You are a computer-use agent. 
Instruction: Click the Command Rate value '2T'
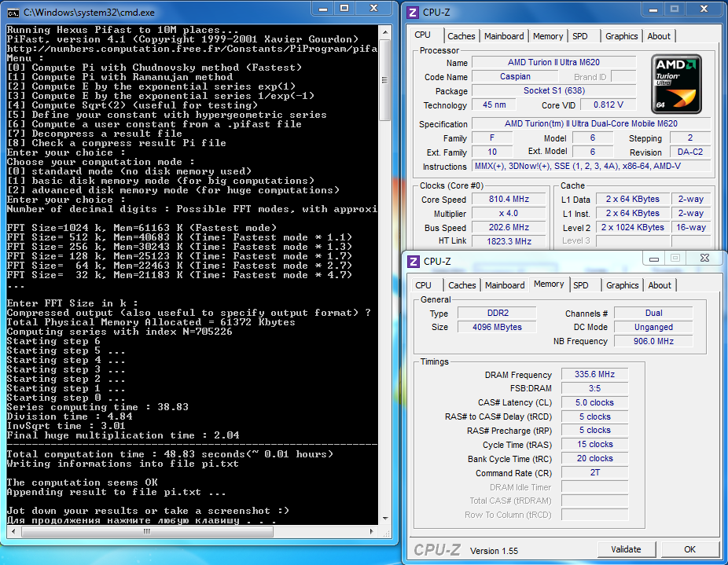tap(595, 472)
